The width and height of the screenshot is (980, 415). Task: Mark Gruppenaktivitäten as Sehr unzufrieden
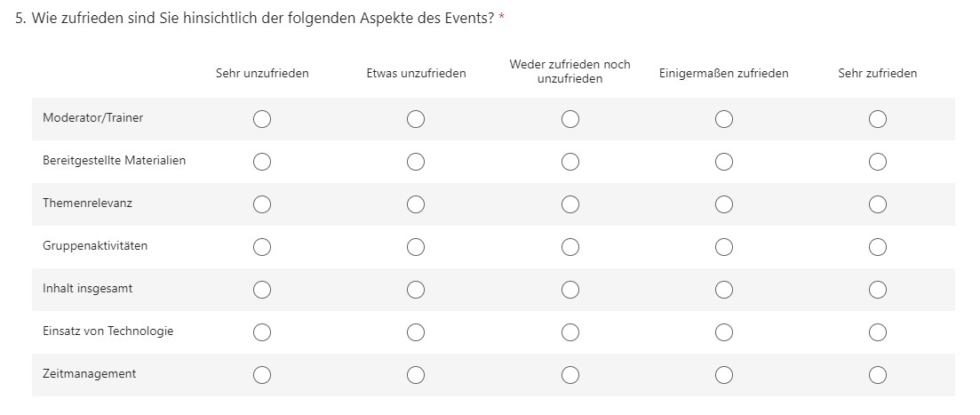262,247
